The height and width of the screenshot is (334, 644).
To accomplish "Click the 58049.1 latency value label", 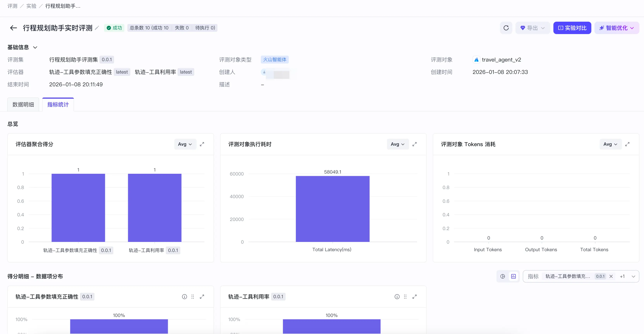I will tap(332, 172).
